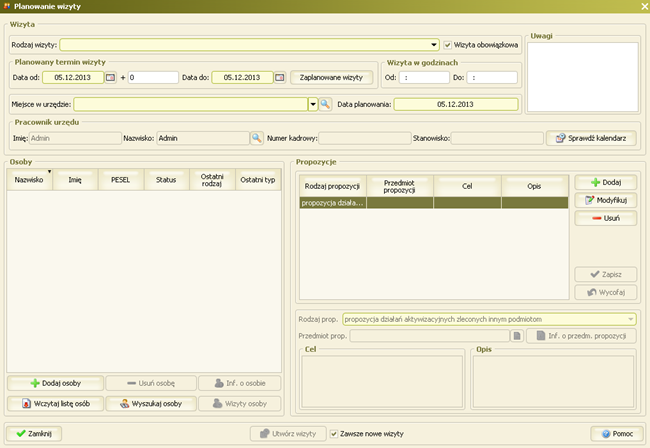This screenshot has width=650, height=448.
Task: Click magnifier icon beside Nazwisko Admin field
Action: pyautogui.click(x=257, y=138)
